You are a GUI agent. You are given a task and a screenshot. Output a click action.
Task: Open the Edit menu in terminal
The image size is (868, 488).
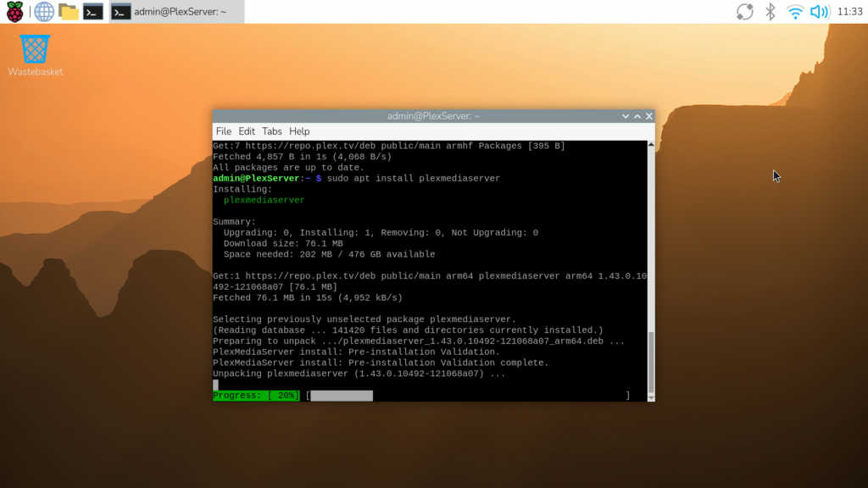pyautogui.click(x=247, y=131)
